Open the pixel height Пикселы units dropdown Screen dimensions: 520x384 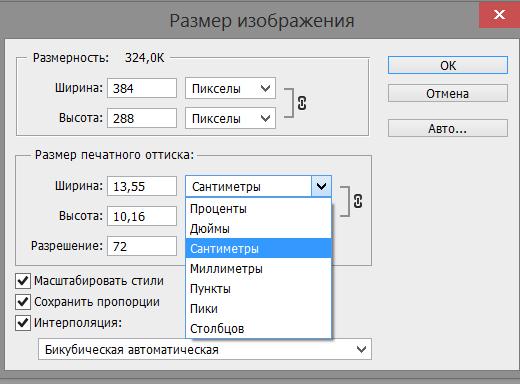[230, 118]
